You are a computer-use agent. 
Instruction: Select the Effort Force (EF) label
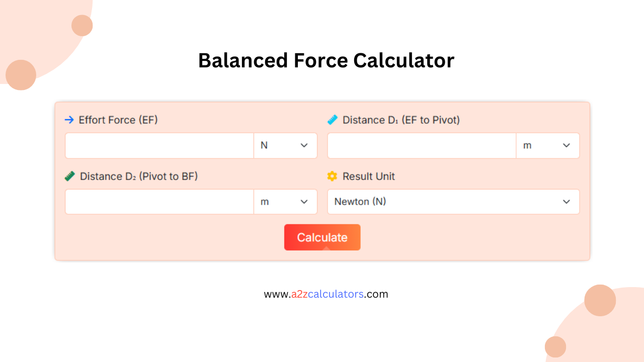pos(118,120)
